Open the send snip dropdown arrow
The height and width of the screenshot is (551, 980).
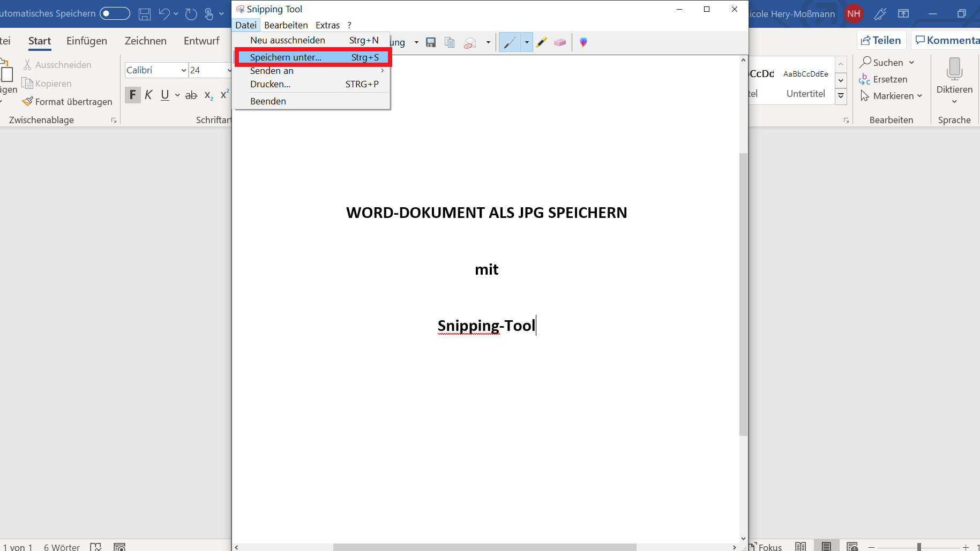click(488, 42)
